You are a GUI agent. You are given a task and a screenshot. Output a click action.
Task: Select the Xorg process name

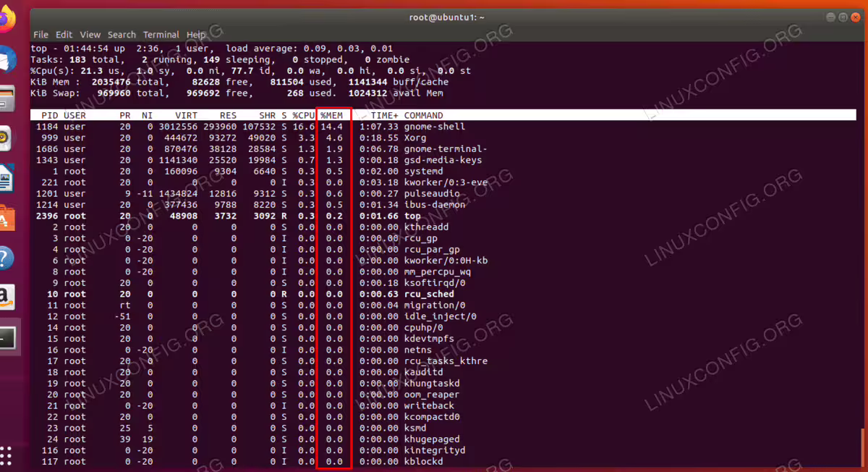pos(415,138)
